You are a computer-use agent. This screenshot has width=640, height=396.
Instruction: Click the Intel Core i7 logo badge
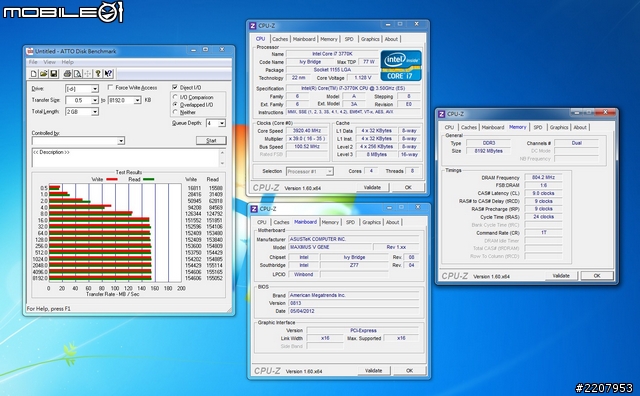tap(401, 65)
